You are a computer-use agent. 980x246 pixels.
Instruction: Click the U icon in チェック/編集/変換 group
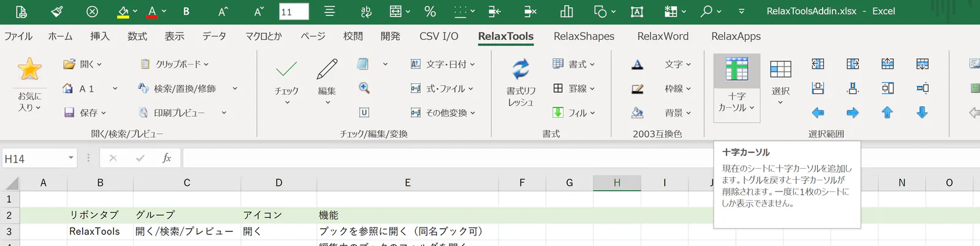tap(364, 112)
